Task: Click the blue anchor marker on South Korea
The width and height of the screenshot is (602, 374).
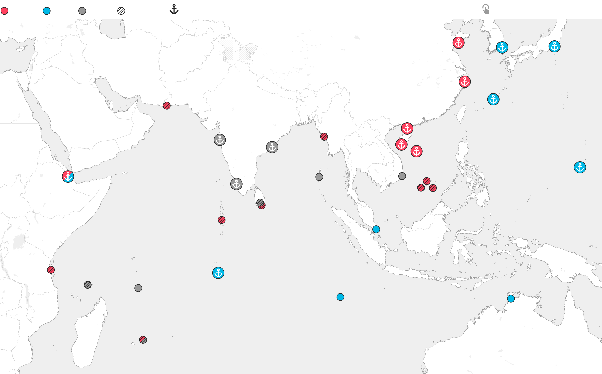Action: pyautogui.click(x=502, y=47)
